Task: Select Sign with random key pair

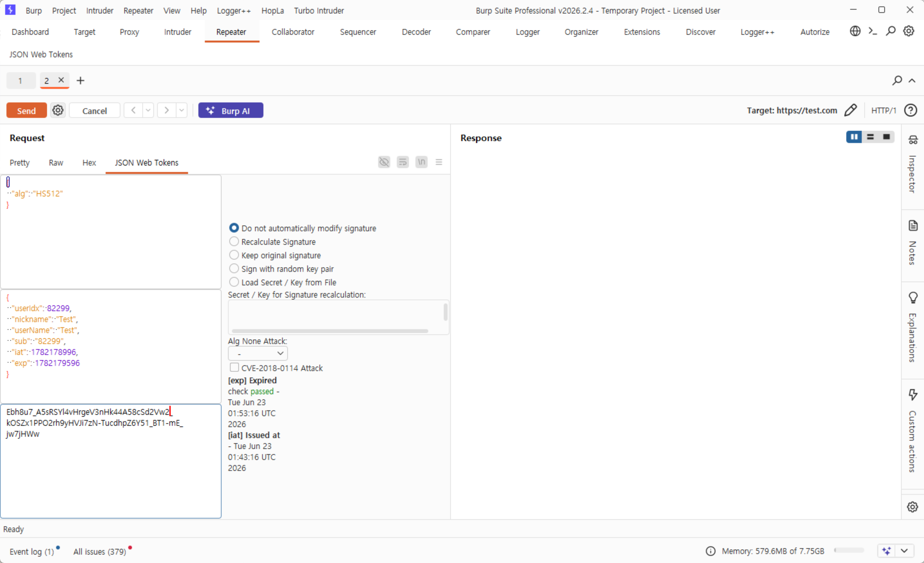Action: (234, 269)
